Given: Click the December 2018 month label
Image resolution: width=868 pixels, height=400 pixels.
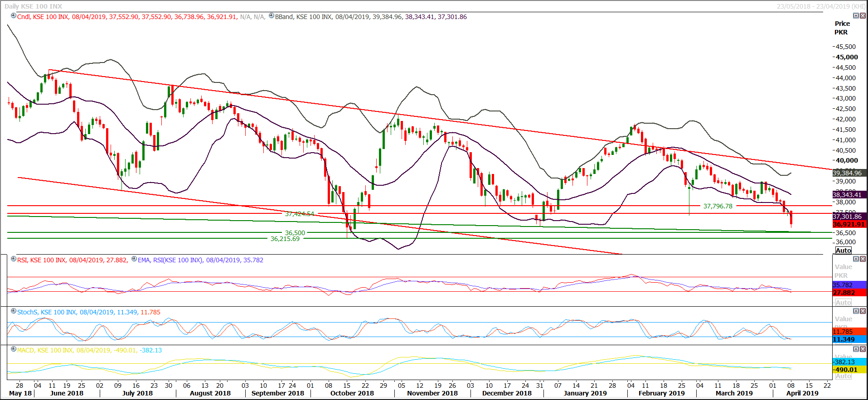Looking at the screenshot, I should (507, 393).
